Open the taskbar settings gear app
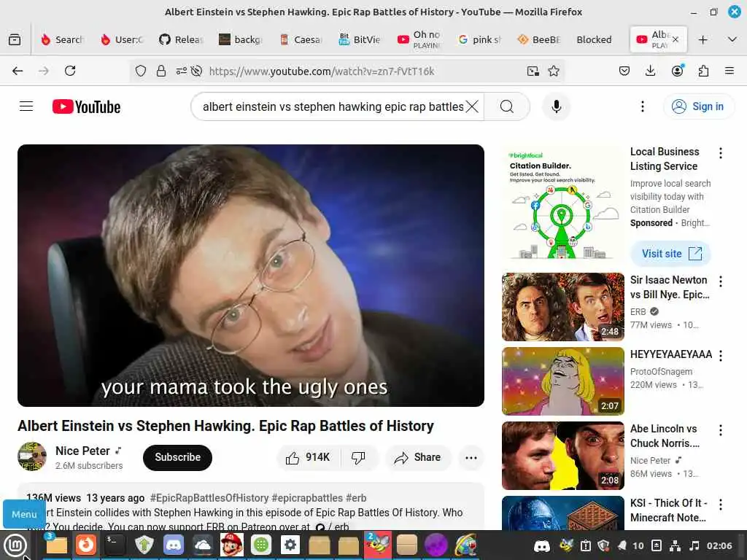The image size is (747, 560). (x=290, y=545)
